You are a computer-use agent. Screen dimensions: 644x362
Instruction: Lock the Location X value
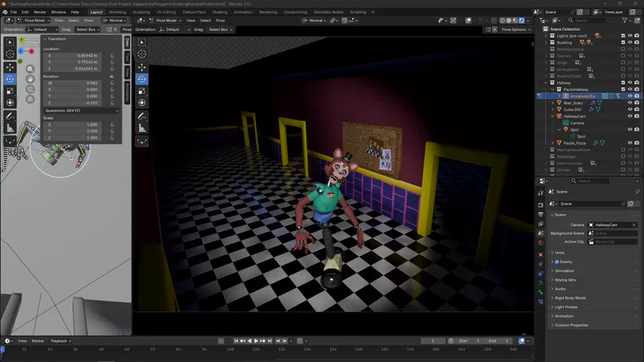point(112,55)
